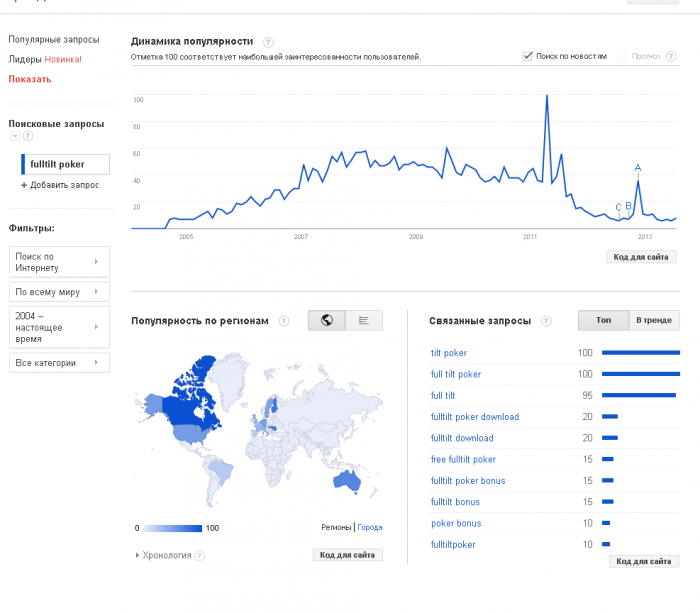Click help icon under Поисковые запросы
Image resolution: width=700 pixels, height=613 pixels.
point(28,136)
